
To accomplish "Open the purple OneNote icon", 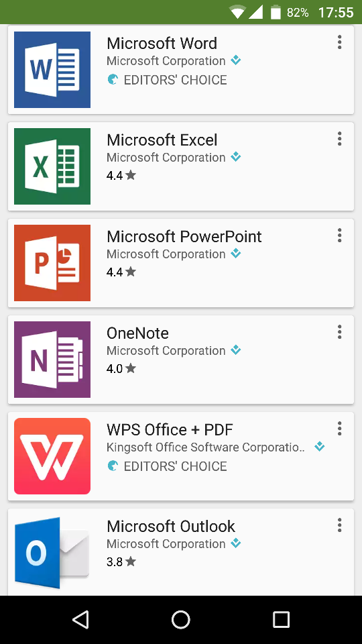I will coord(52,360).
